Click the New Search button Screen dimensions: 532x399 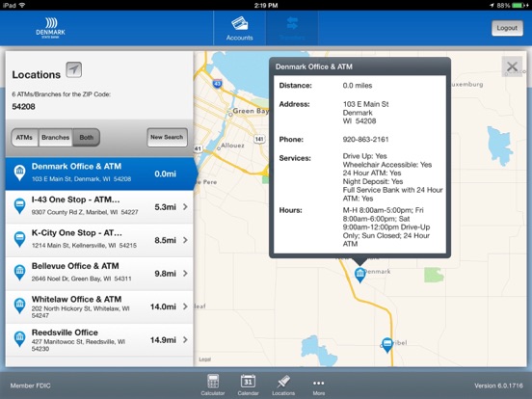point(167,138)
